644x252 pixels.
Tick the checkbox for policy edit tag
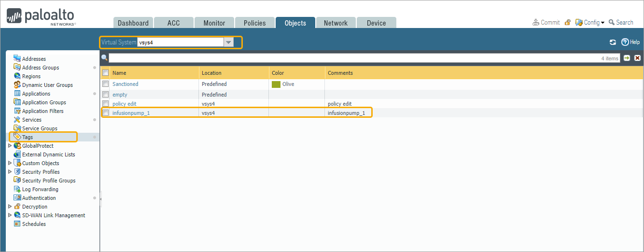tap(106, 104)
